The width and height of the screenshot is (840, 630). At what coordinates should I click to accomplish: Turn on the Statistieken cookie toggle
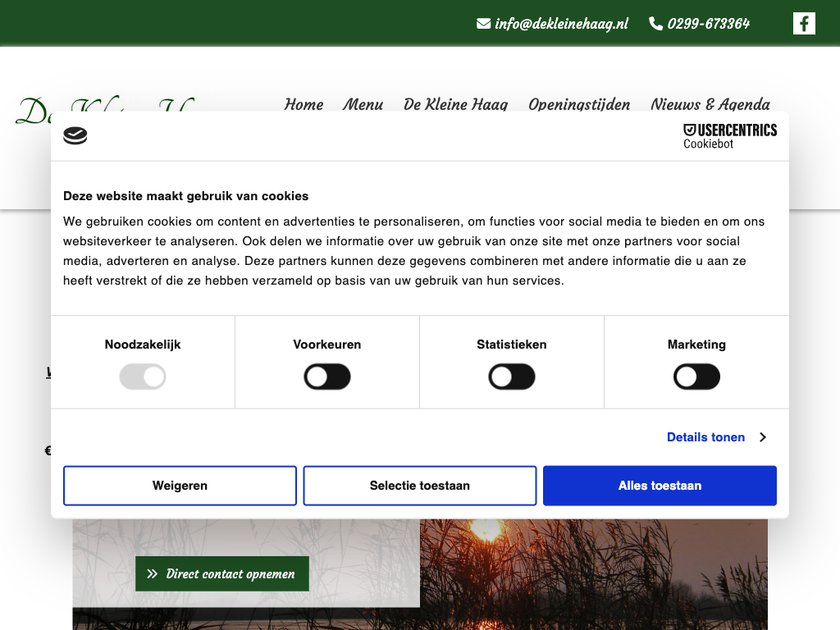(512, 377)
